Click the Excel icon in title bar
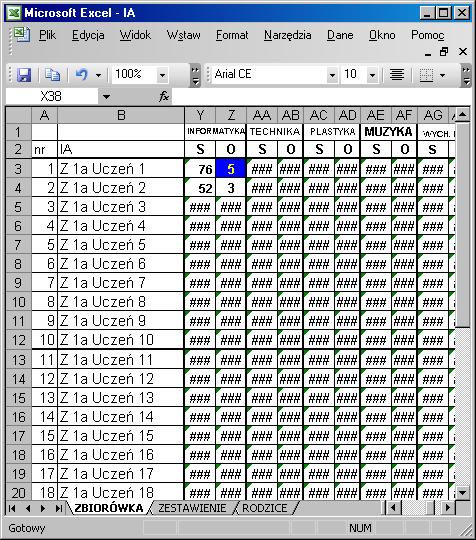Screen dimensions: 476x540 click(14, 13)
